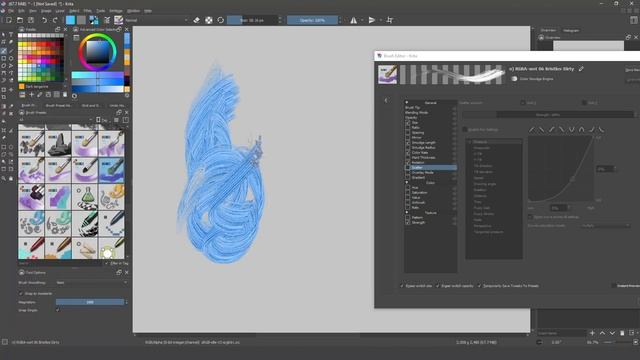Select the green flask brush preset thumbnail
Screen dimensions: 640x360
(85, 197)
